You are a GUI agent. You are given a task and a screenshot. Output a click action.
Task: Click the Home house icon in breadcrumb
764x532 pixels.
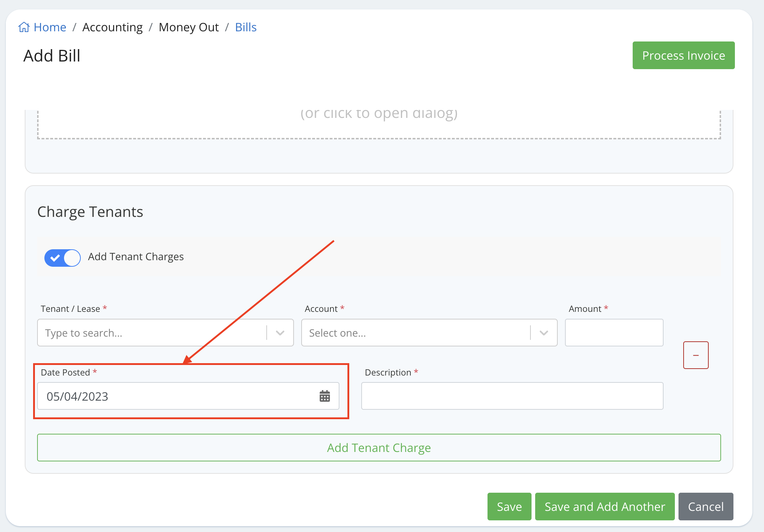pos(24,27)
